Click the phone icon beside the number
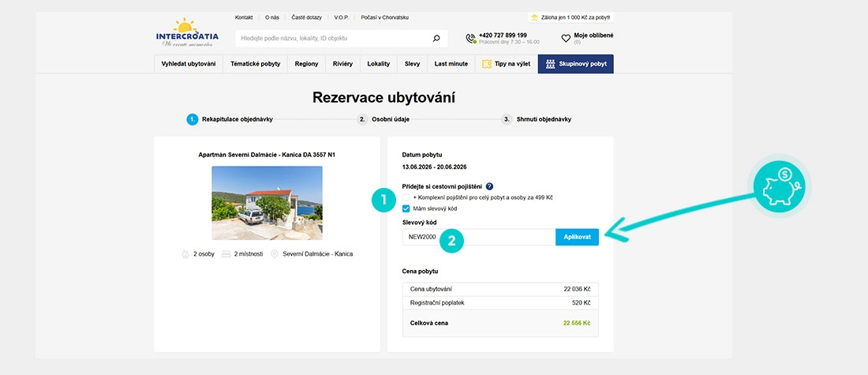This screenshot has height=375, width=868. [x=470, y=38]
